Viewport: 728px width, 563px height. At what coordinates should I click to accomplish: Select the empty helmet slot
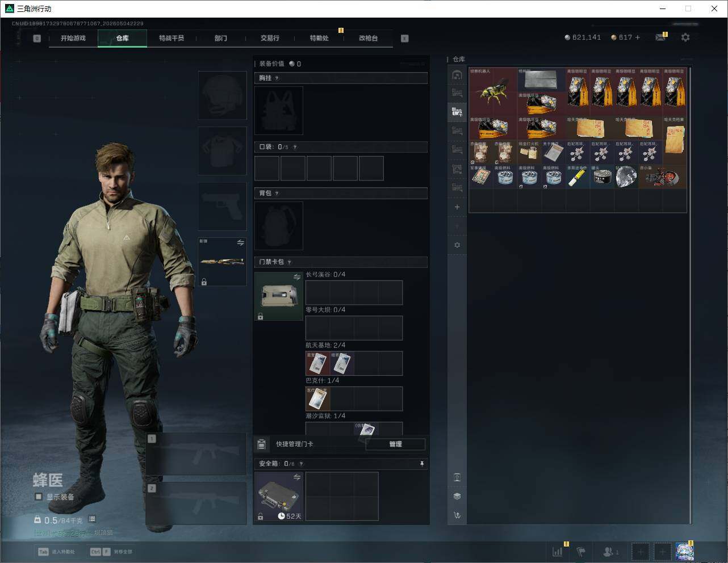(222, 95)
